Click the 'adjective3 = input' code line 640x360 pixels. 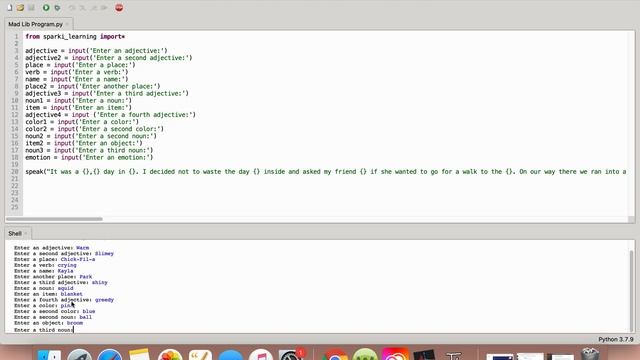[107, 93]
